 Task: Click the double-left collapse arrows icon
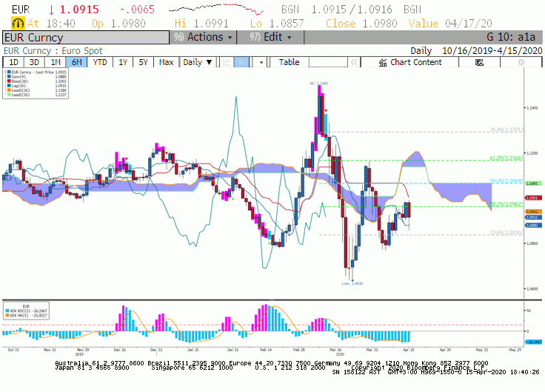(354, 62)
